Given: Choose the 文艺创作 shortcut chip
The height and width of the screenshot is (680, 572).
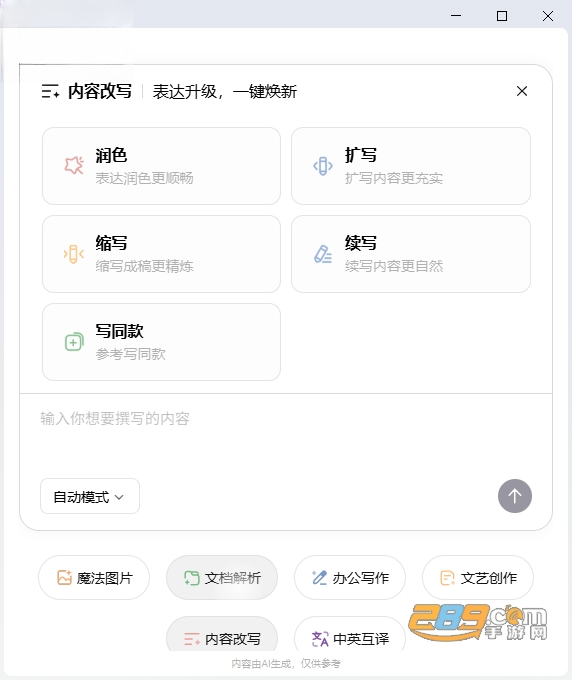Looking at the screenshot, I should 478,578.
